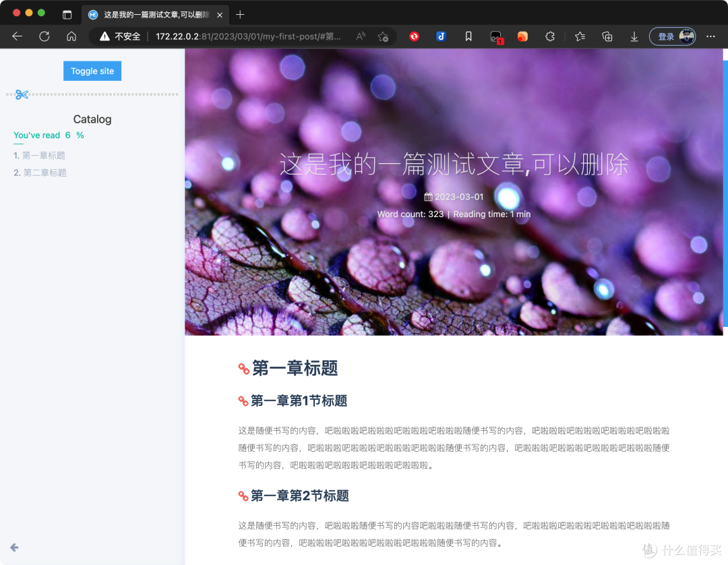The width and height of the screenshot is (728, 565).
Task: Open the Juejin extension icon
Action: [440, 36]
